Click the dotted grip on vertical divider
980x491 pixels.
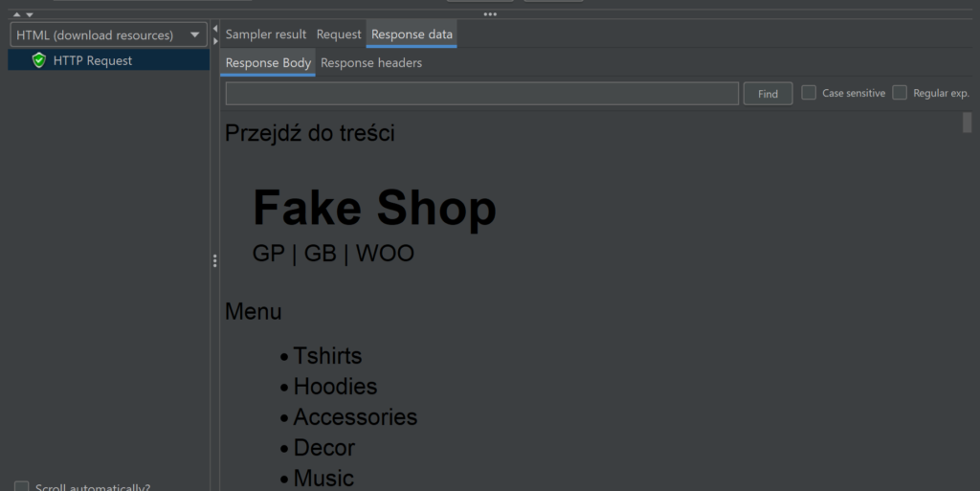(215, 261)
